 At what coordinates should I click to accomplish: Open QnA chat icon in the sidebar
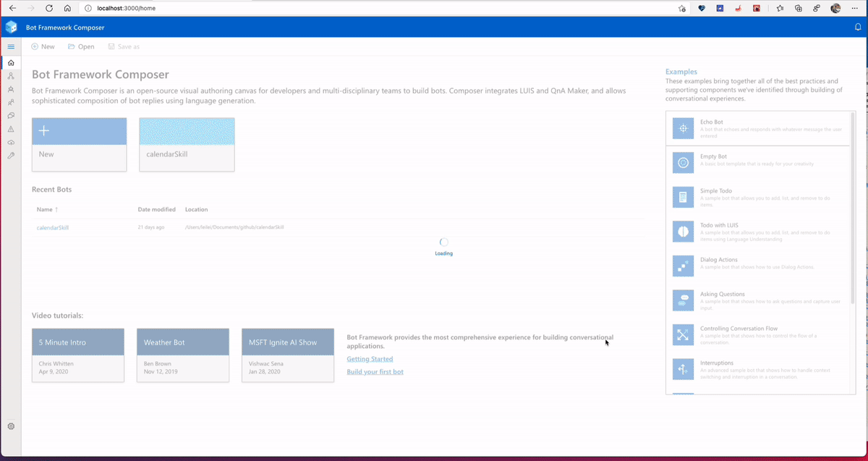[11, 116]
